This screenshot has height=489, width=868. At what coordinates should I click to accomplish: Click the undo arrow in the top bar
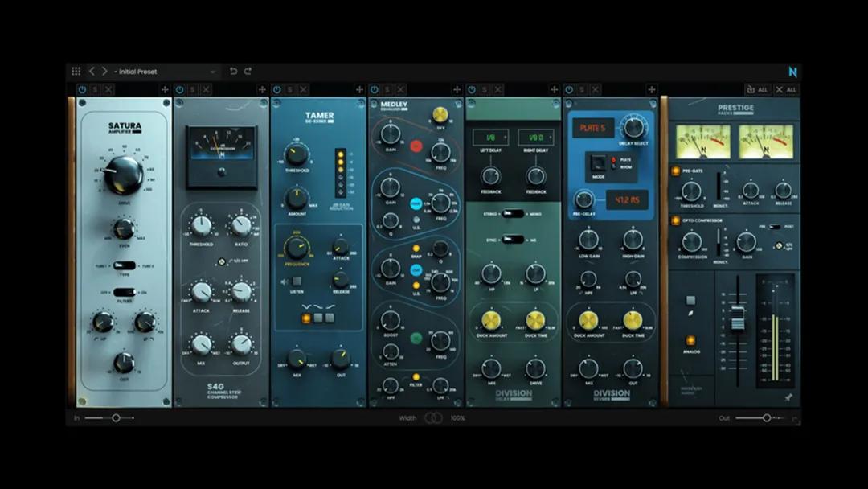click(x=235, y=72)
